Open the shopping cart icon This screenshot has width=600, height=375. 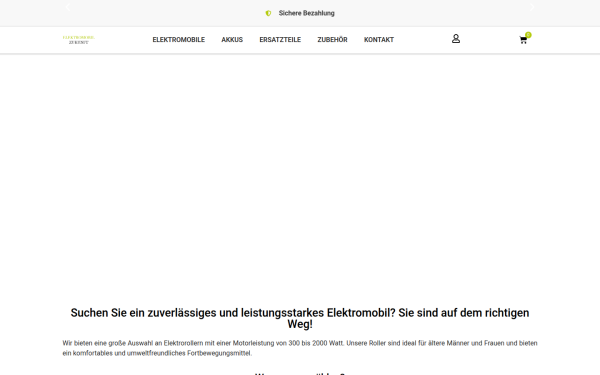click(x=523, y=40)
